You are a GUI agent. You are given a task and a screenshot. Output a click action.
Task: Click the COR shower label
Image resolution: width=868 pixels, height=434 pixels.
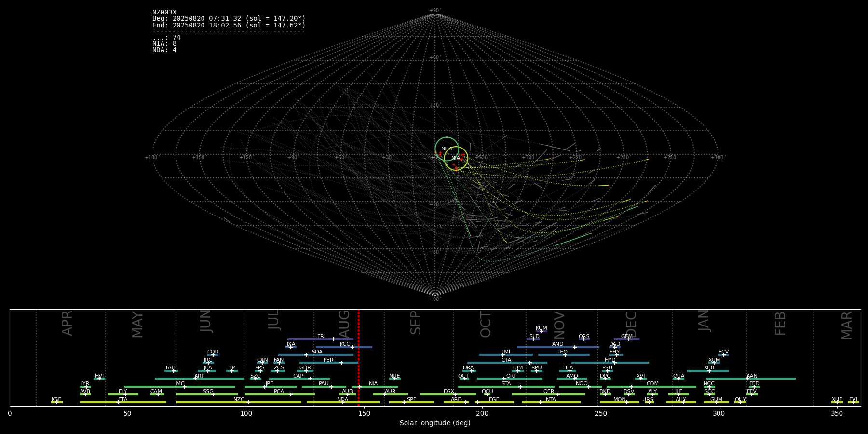click(213, 352)
